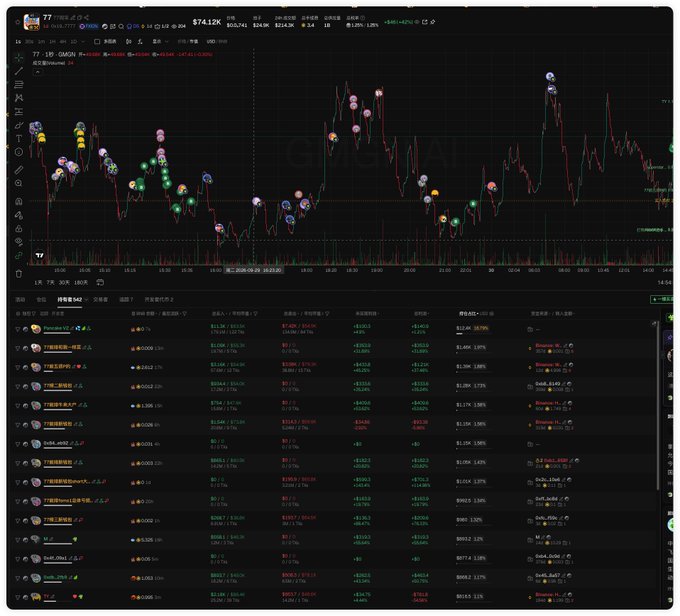Viewport: 680px width, 616px height.
Task: Toggle magnet mode for drawings
Action: (x=19, y=201)
